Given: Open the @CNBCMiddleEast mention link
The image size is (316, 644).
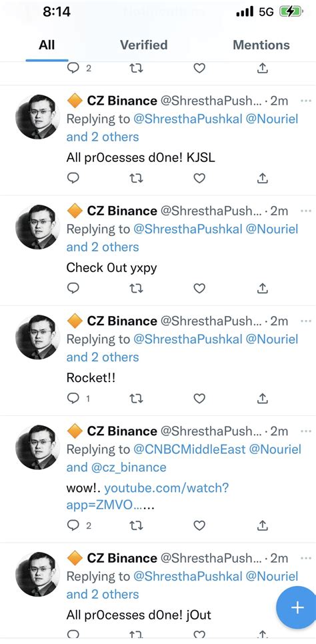Looking at the screenshot, I should point(189,449).
